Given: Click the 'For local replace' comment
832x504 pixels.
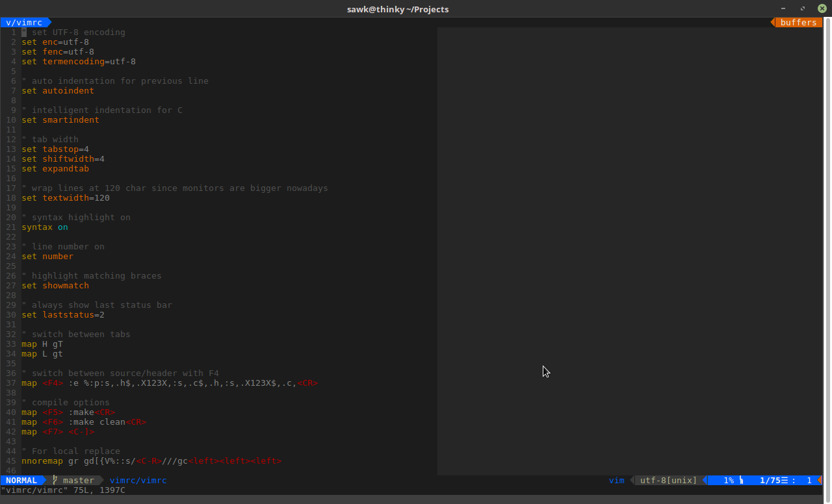Looking at the screenshot, I should 71,451.
